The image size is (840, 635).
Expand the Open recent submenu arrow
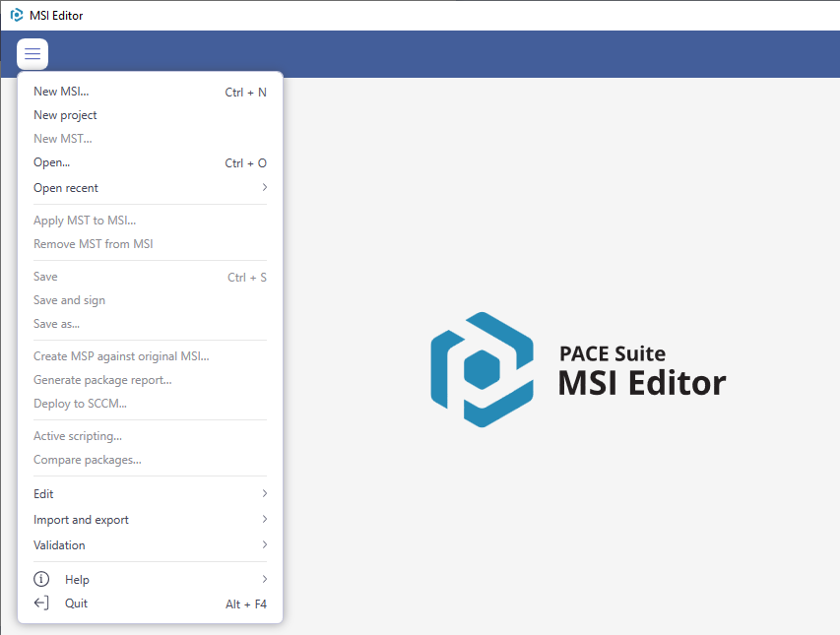pyautogui.click(x=265, y=187)
